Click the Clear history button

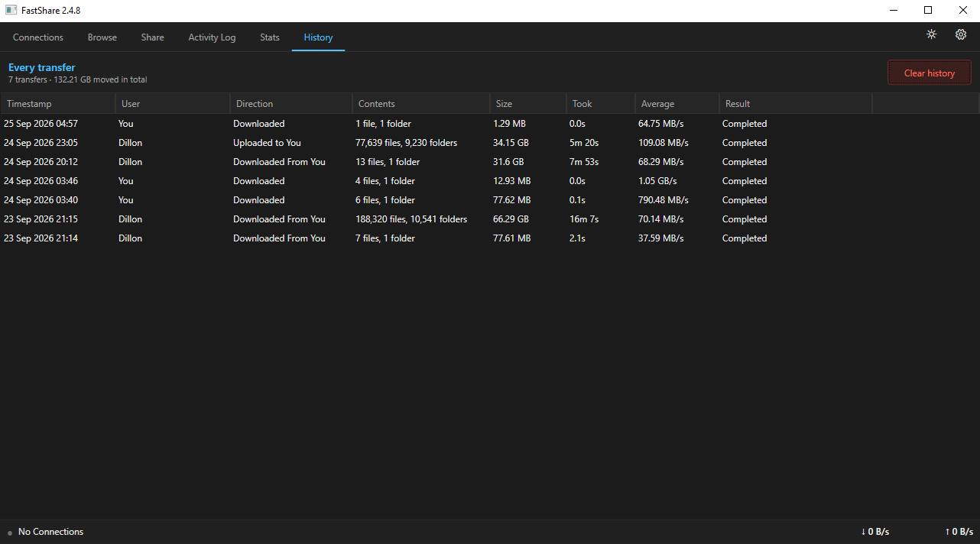(930, 73)
